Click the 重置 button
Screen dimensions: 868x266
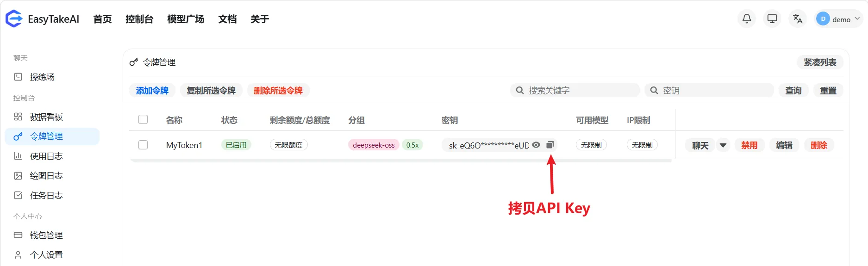pyautogui.click(x=828, y=90)
